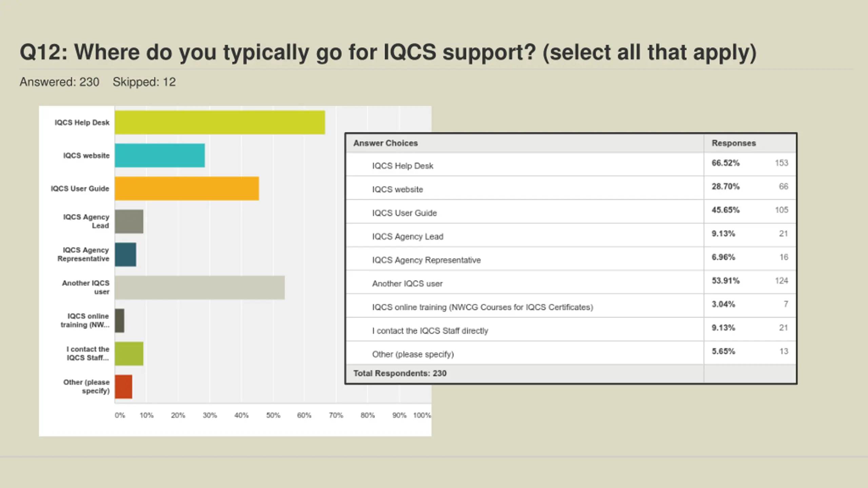Select the count 105 in the Responses column

(x=781, y=210)
